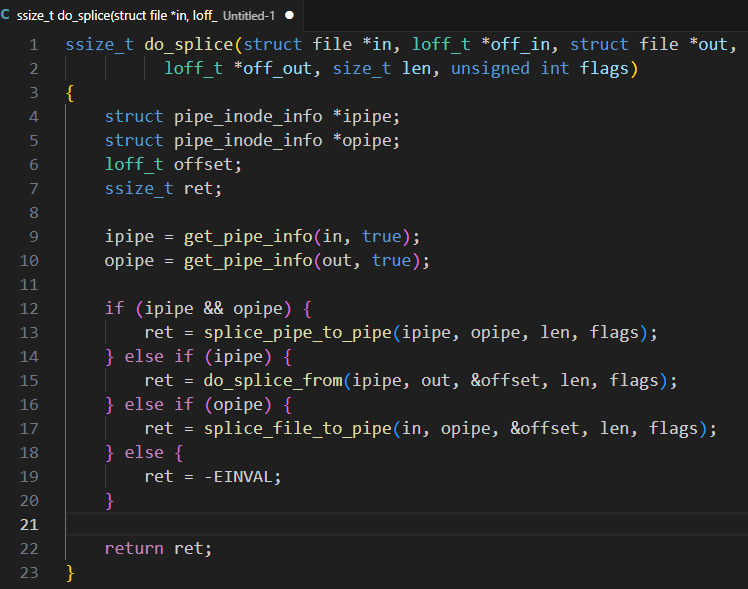This screenshot has height=589, width=748.
Task: Click the '*opipe;' declaration on line 5
Action: [366, 141]
